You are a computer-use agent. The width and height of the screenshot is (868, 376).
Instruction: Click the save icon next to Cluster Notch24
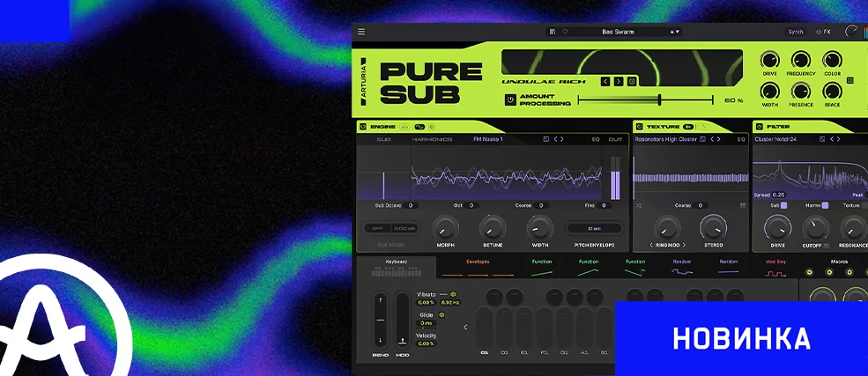(822, 139)
